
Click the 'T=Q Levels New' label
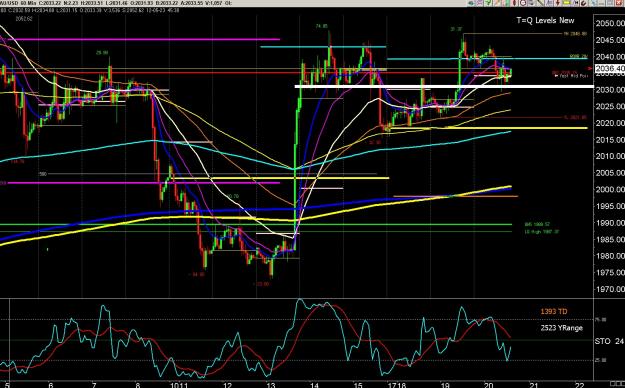click(x=545, y=20)
